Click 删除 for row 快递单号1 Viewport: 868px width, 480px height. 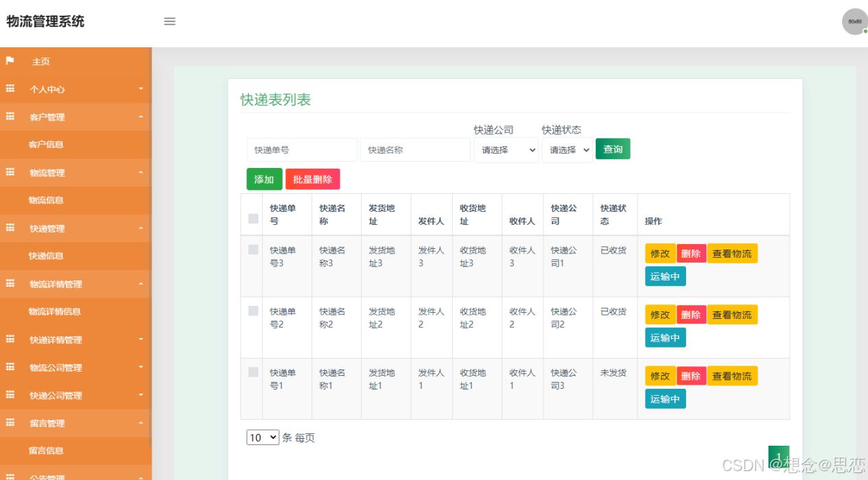pos(691,376)
